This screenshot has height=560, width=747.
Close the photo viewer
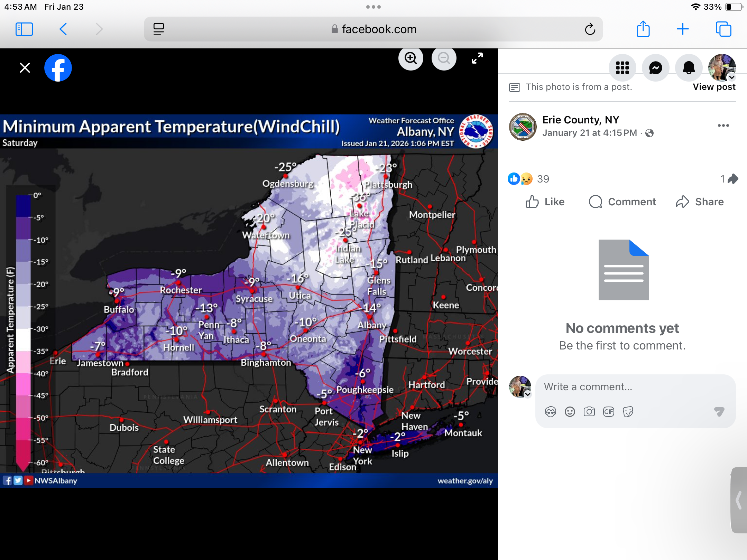[25, 68]
